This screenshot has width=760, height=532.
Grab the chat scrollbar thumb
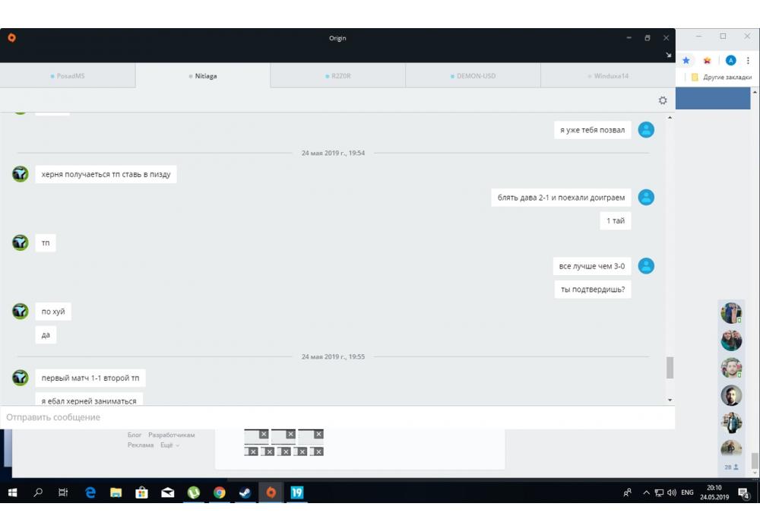tap(670, 367)
